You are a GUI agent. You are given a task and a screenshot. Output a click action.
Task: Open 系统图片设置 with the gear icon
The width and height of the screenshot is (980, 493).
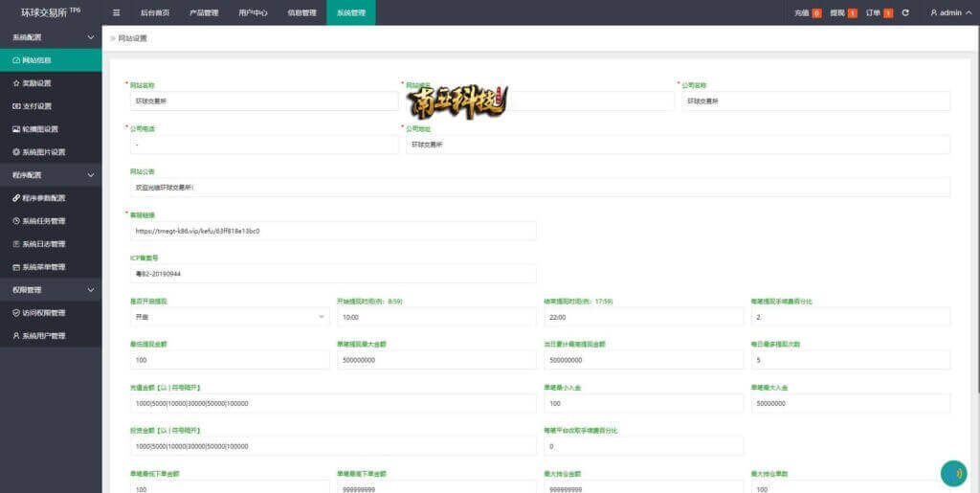pyautogui.click(x=43, y=152)
